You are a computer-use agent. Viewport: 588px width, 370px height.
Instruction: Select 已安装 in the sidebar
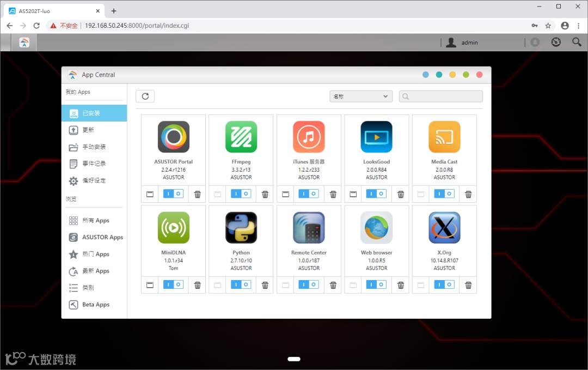[94, 113]
